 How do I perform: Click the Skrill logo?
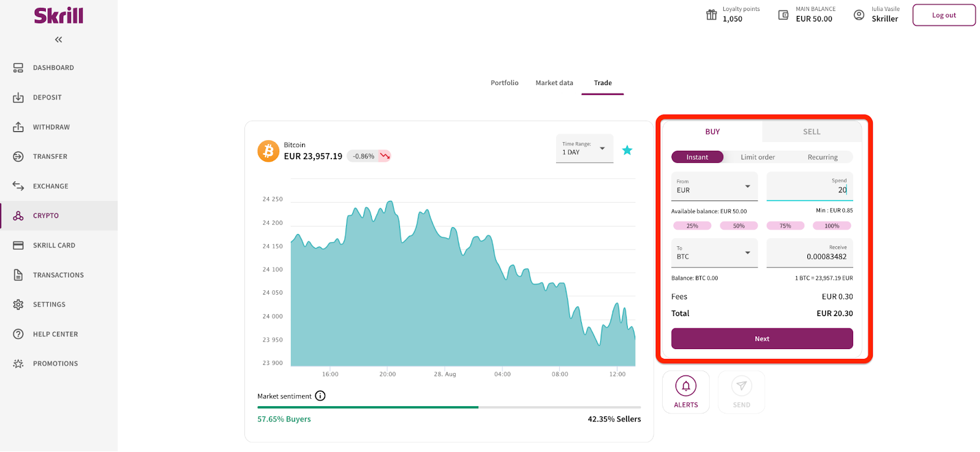[59, 15]
